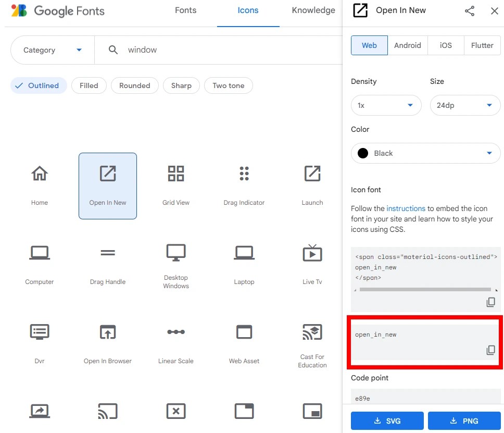Open the Black color dropdown
This screenshot has height=433, width=504.
tap(425, 153)
